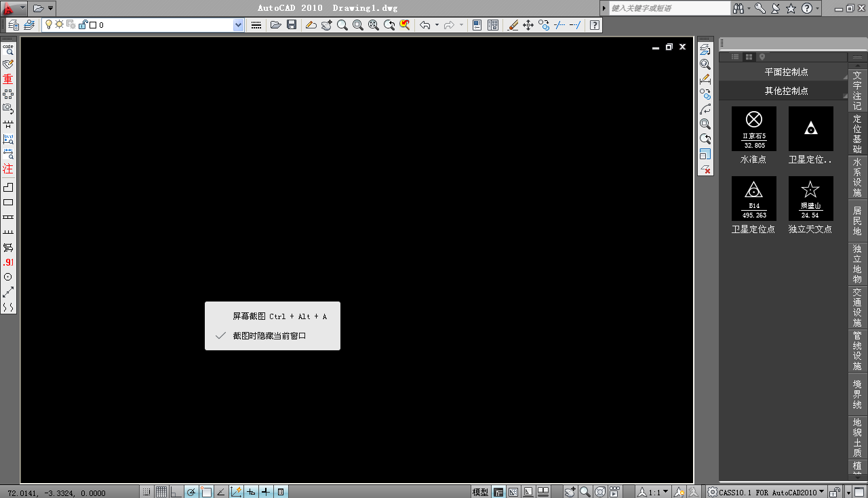Expand the CASS10.1 workspace switcher dropdown

point(822,492)
